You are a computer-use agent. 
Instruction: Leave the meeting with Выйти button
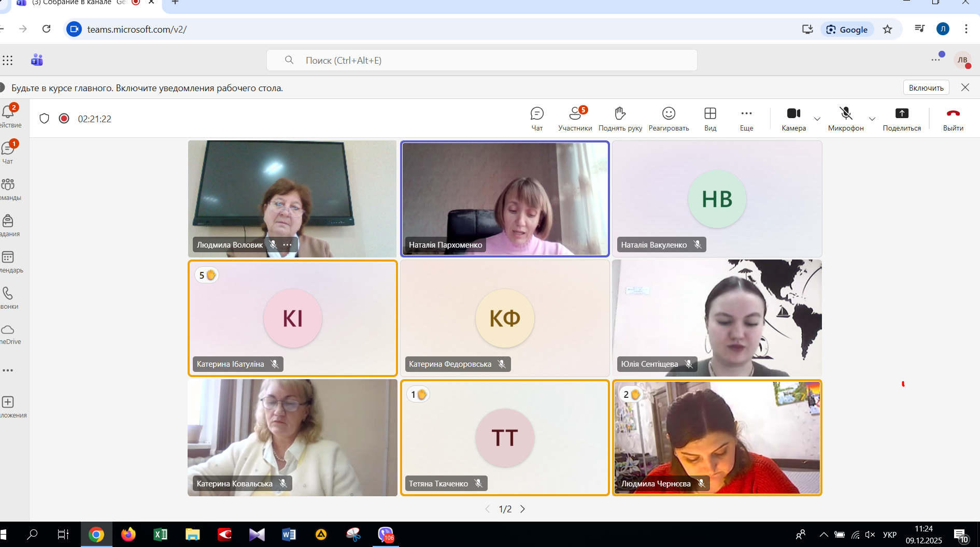(953, 119)
